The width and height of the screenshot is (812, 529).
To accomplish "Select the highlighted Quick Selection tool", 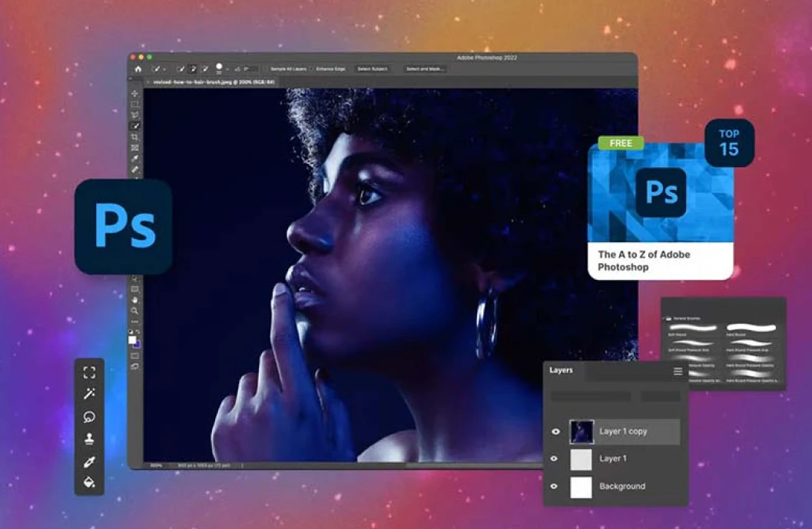I will 134,126.
